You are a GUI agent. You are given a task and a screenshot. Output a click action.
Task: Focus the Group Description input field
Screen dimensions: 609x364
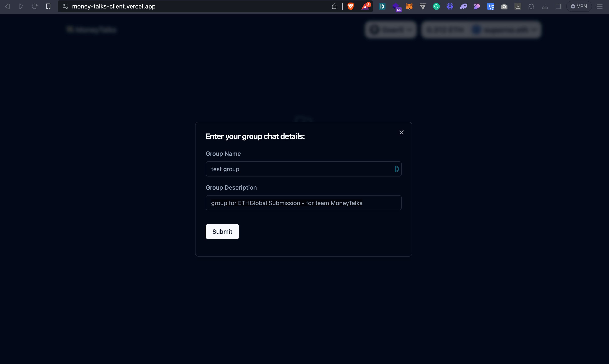[303, 203]
